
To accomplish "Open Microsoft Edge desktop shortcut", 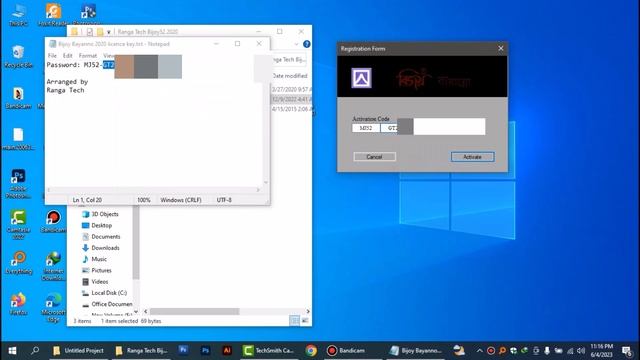I will pyautogui.click(x=53, y=308).
